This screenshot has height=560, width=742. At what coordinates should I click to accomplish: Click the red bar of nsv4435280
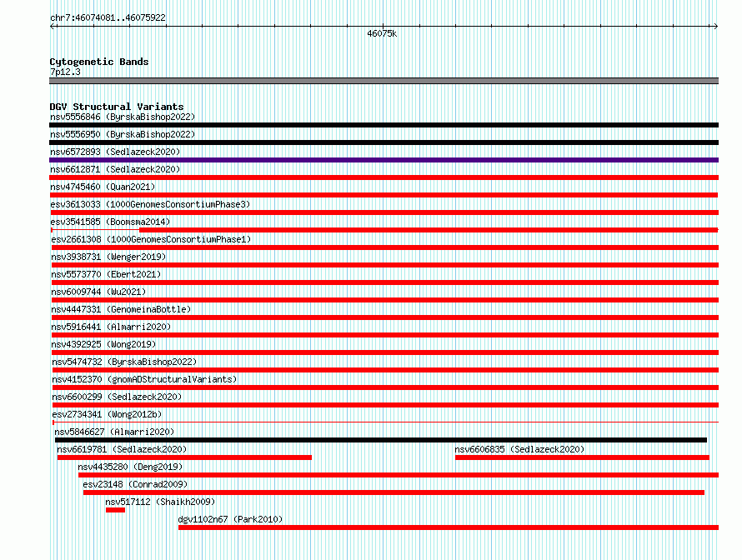coord(399,475)
